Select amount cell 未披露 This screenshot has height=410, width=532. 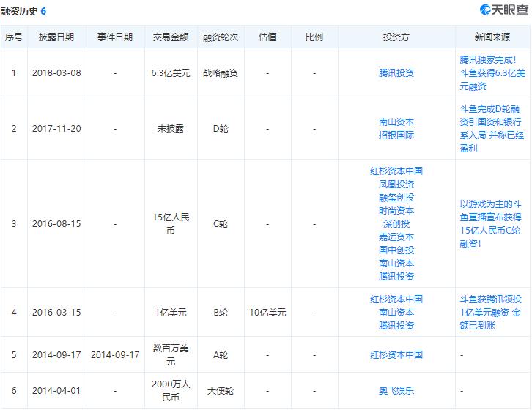171,129
